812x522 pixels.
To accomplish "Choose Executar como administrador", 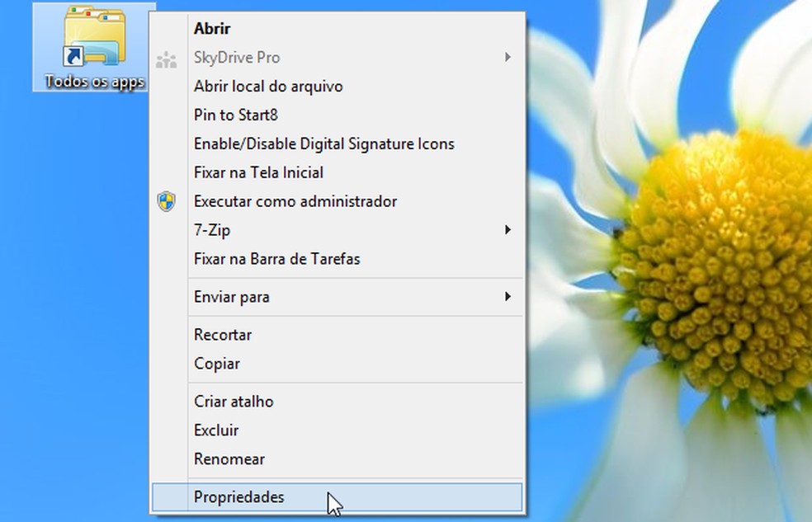I will [x=338, y=201].
